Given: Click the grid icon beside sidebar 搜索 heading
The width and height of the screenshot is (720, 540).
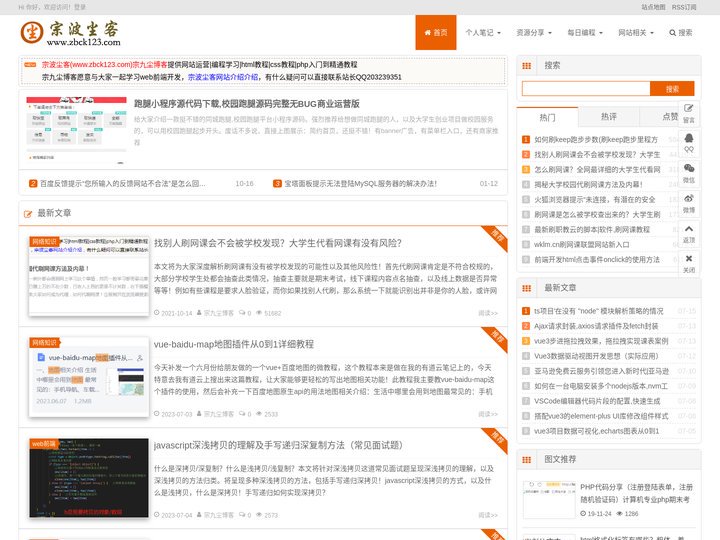Looking at the screenshot, I should click(527, 66).
